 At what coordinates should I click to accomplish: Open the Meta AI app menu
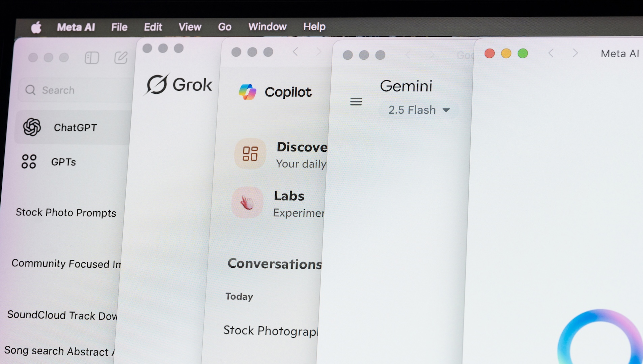(76, 27)
